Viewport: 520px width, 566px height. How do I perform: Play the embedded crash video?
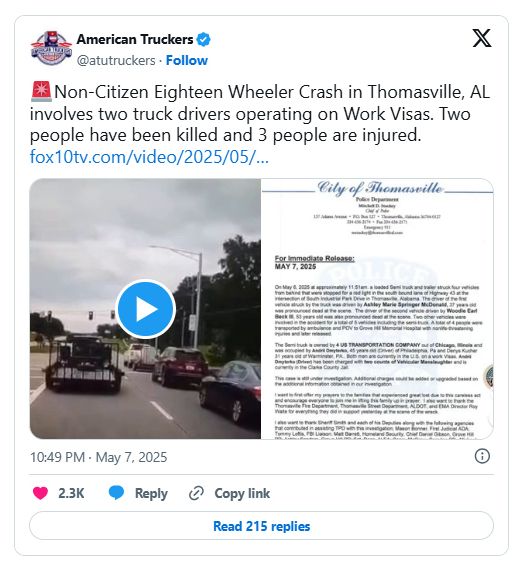coord(146,309)
